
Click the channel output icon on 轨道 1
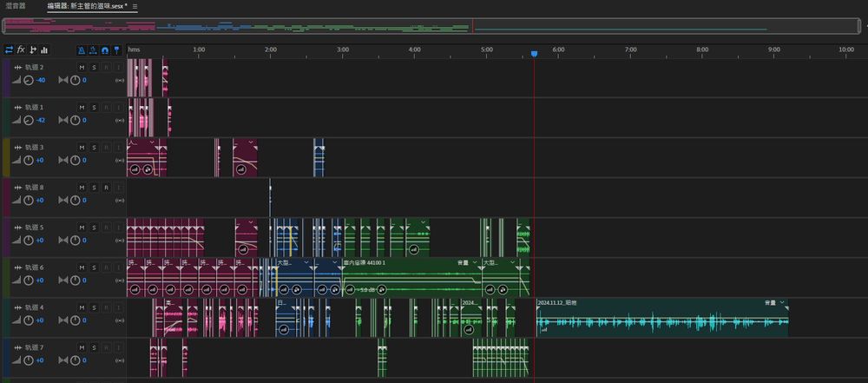click(119, 120)
